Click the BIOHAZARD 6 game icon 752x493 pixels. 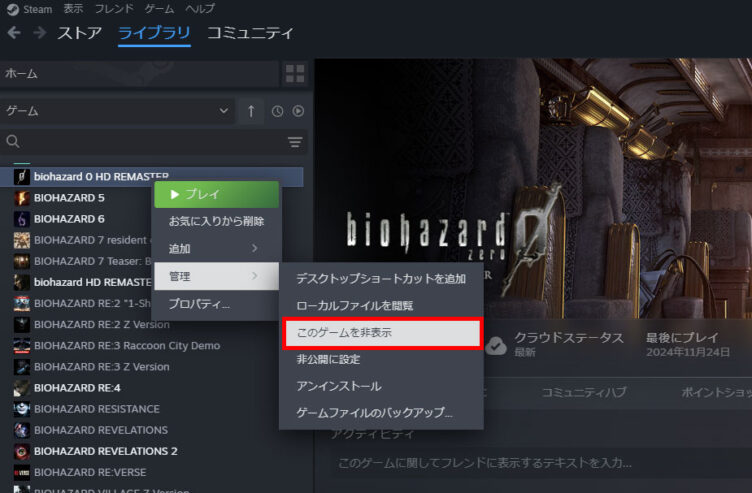(x=21, y=219)
